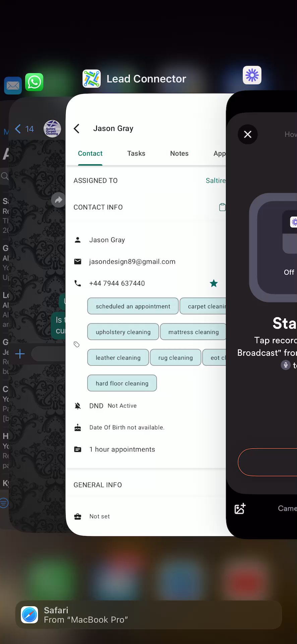
Task: Tap the forward arrow in WhatsApp chat
Action: 58,200
